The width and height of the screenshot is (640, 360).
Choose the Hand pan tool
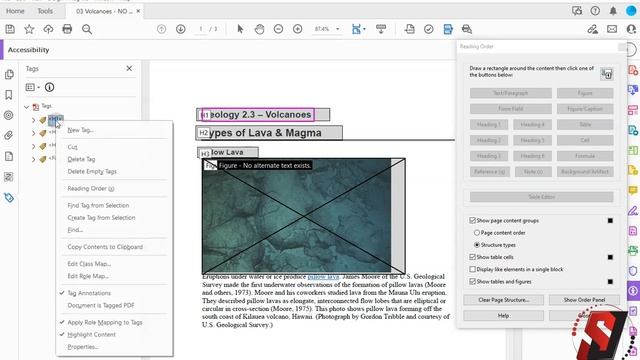pos(259,29)
